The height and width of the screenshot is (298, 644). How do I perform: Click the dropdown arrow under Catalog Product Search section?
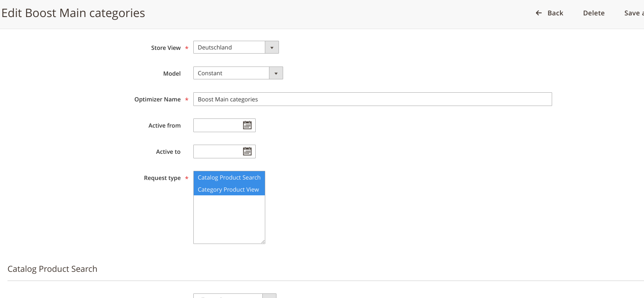(269, 296)
